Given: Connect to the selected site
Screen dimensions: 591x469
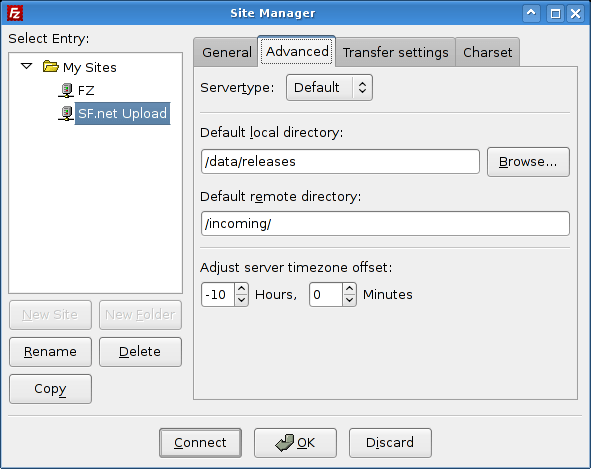Looking at the screenshot, I should (200, 443).
